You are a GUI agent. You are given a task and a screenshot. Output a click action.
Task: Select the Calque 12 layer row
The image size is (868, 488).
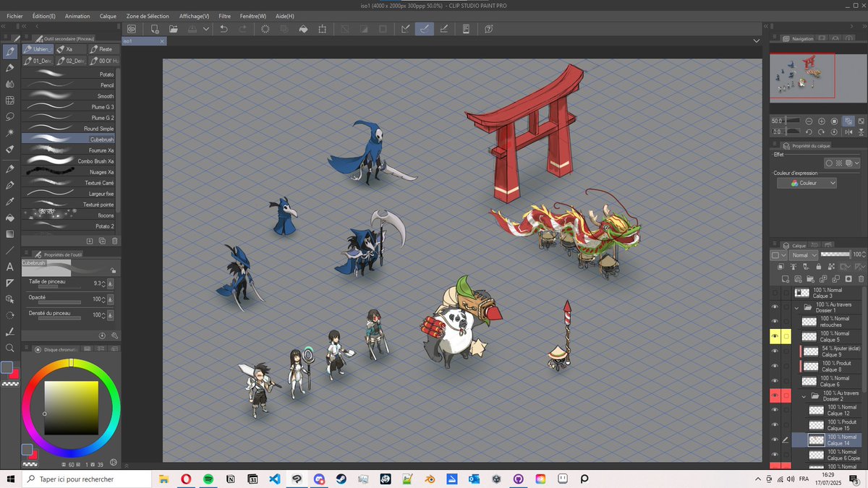point(826,411)
